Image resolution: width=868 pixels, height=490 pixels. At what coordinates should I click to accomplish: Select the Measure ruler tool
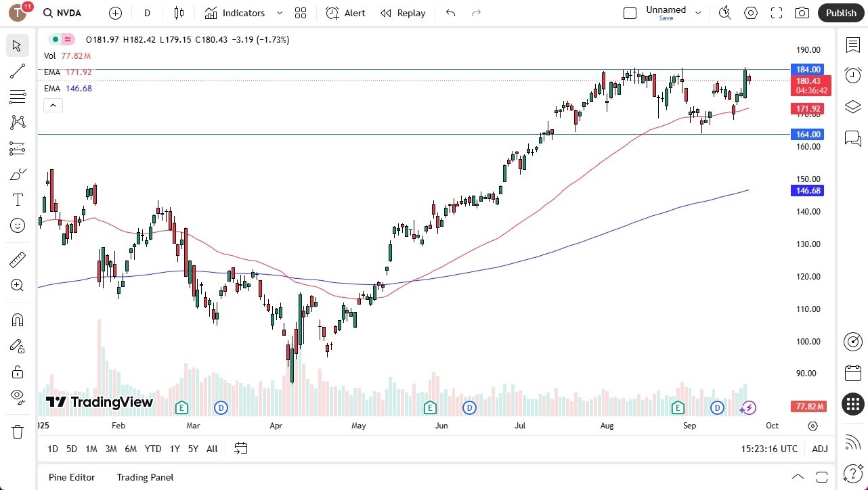click(17, 259)
